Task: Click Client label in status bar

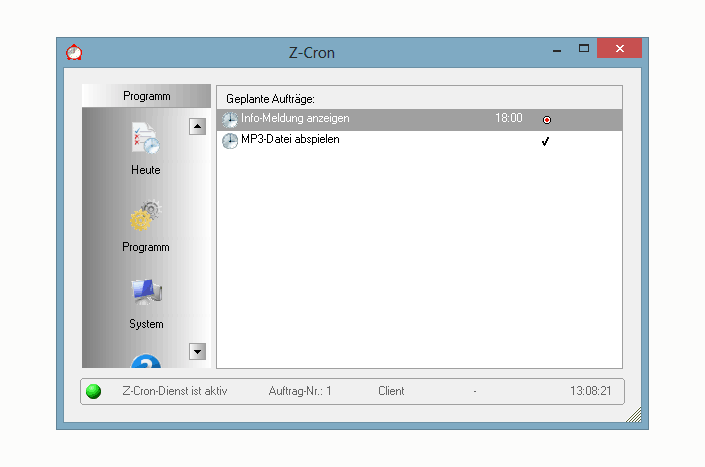Action: 391,391
